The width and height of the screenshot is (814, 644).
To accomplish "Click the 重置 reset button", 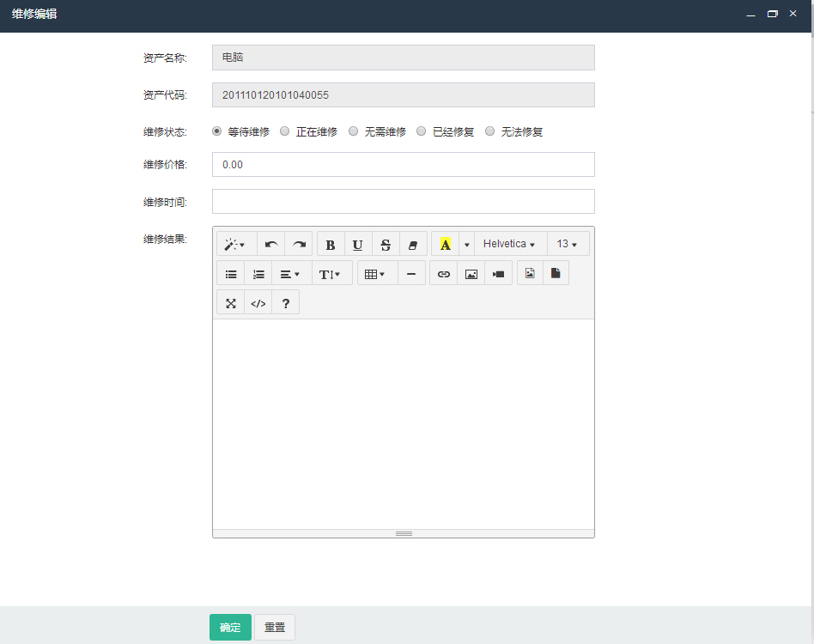I will pos(275,628).
